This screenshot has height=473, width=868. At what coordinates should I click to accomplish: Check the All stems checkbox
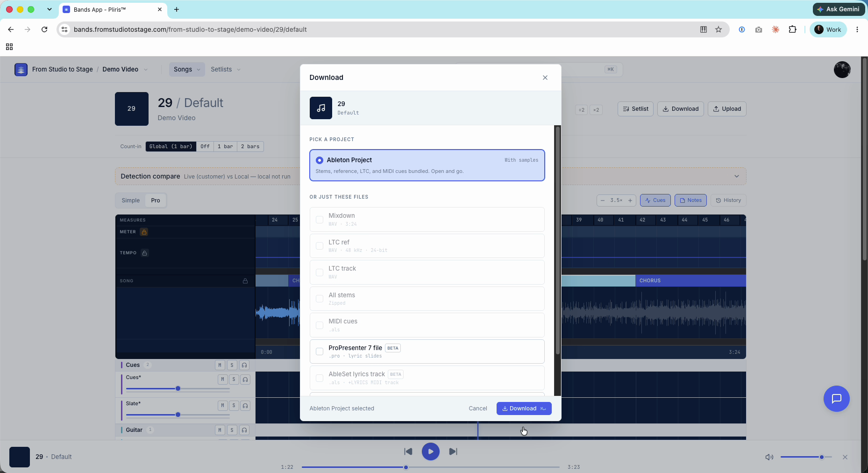[320, 299]
